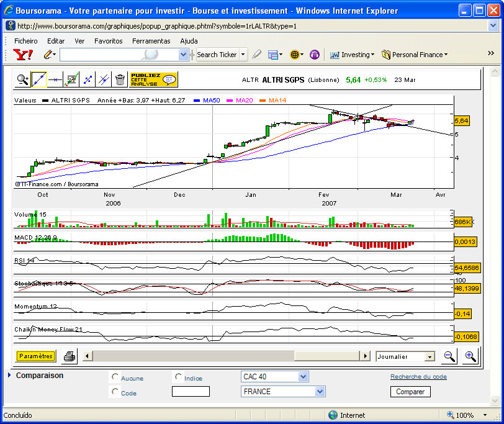Open the yellow globe toolbar menu

tap(296, 55)
